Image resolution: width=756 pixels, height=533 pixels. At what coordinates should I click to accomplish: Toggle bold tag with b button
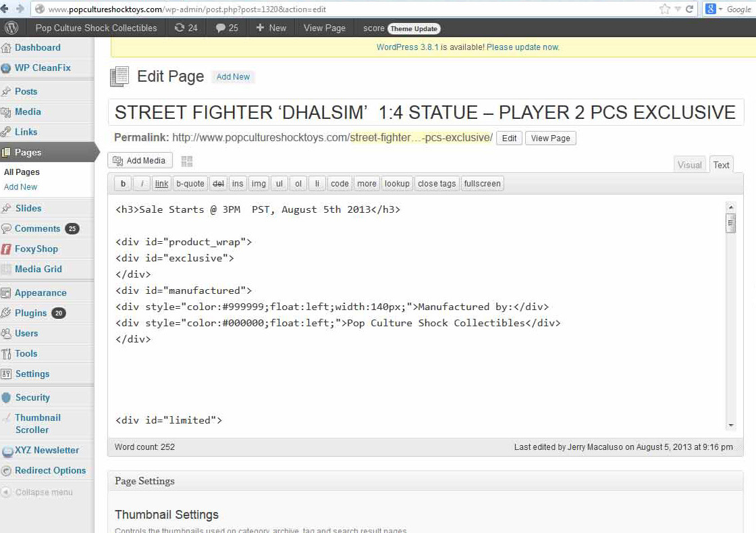click(123, 184)
